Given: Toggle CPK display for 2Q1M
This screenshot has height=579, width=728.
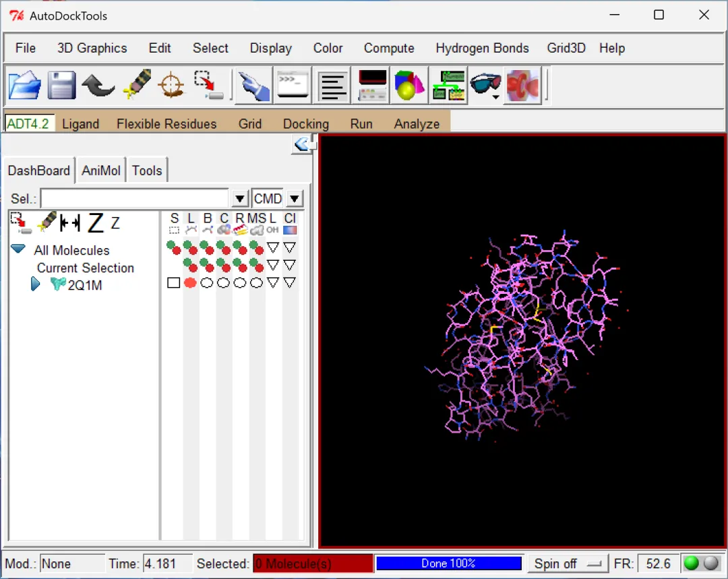Looking at the screenshot, I should (223, 283).
